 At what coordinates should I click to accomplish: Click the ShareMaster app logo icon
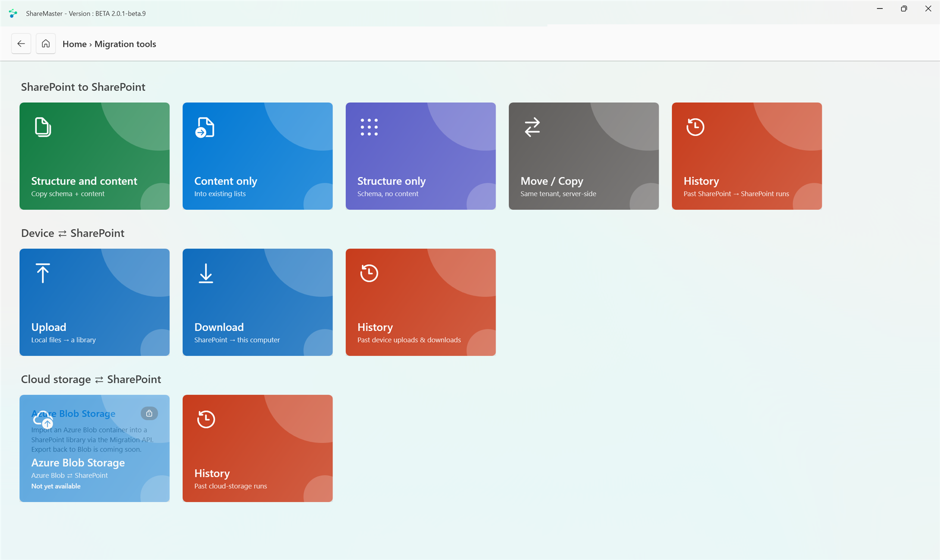13,13
